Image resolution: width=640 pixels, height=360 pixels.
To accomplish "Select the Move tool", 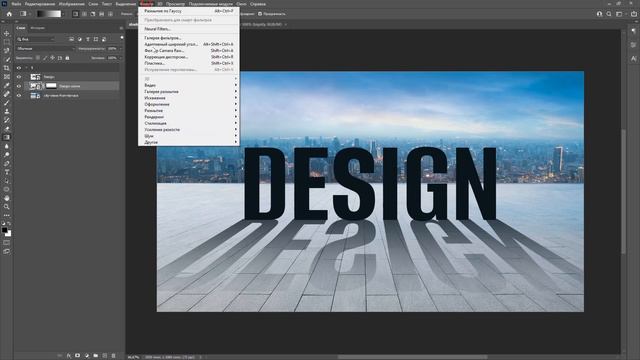I will 6,33.
